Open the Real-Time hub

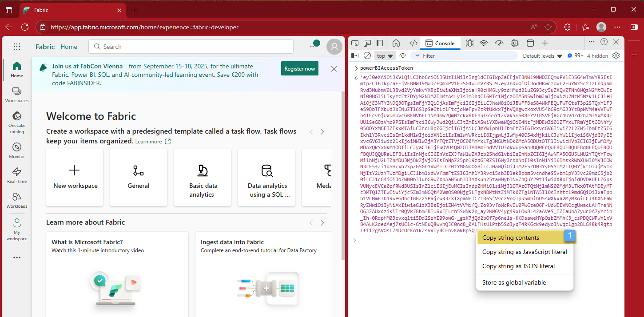(x=17, y=175)
